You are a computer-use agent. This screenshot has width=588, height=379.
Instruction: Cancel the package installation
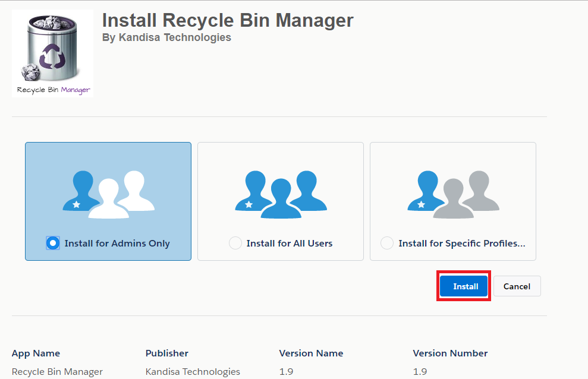pos(517,286)
